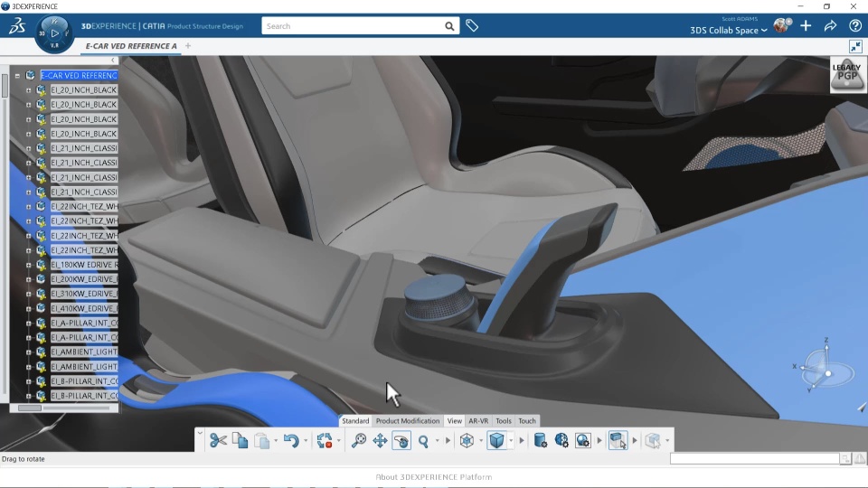868x488 pixels.
Task: Click the search magnifier button
Action: click(449, 26)
